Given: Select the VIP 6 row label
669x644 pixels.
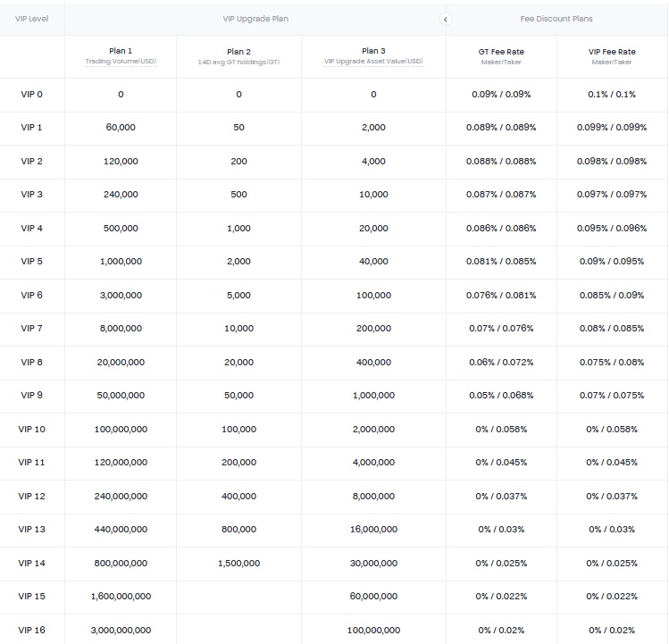Looking at the screenshot, I should pyautogui.click(x=32, y=296).
